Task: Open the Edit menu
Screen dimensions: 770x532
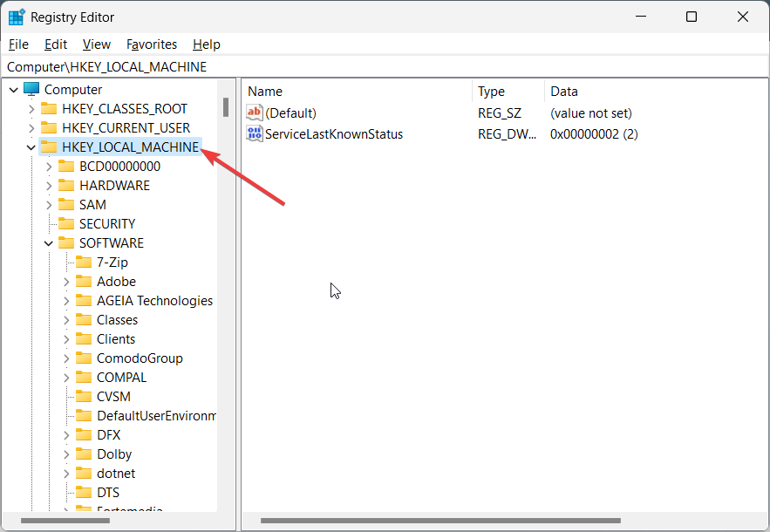Action: coord(56,44)
